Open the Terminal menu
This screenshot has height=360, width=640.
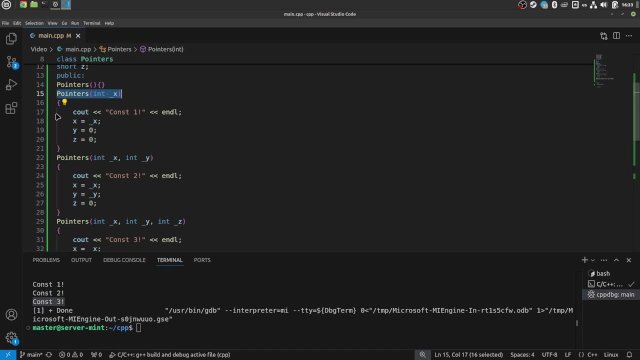(92, 23)
